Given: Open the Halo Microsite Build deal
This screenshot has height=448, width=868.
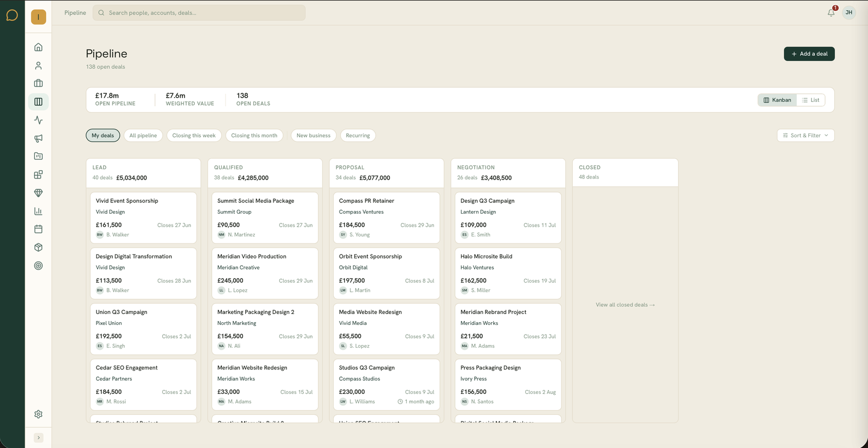Looking at the screenshot, I should 508,273.
